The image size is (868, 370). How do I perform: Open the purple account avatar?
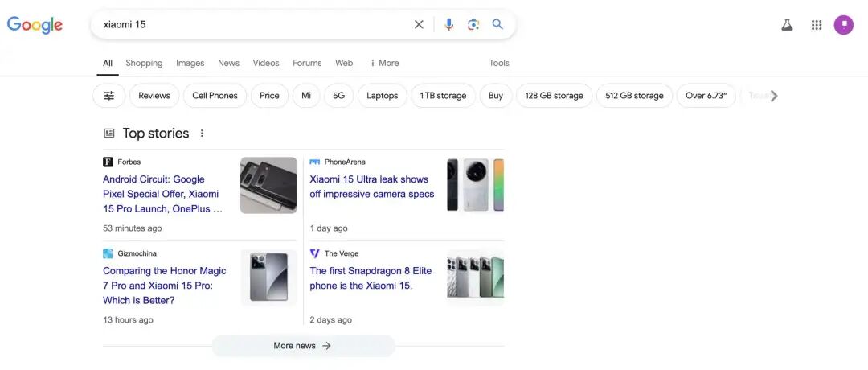[844, 24]
